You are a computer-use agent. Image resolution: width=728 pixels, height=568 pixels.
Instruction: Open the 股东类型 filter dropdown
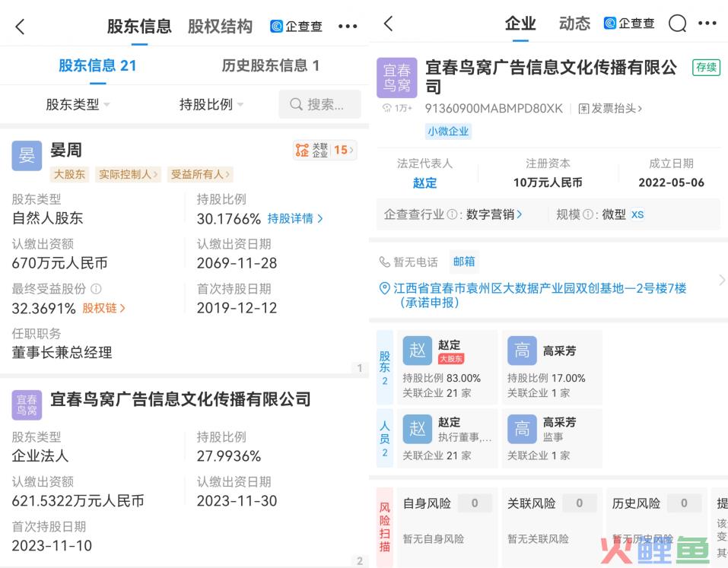pyautogui.click(x=78, y=104)
